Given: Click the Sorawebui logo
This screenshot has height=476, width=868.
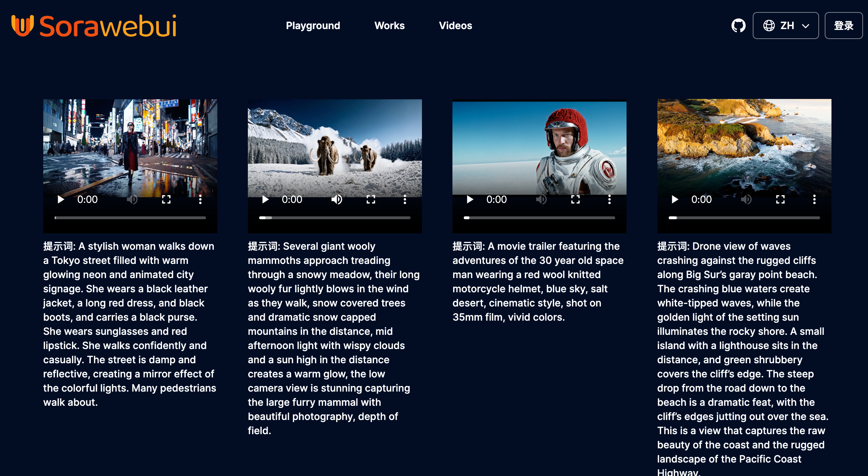Looking at the screenshot, I should 94,26.
